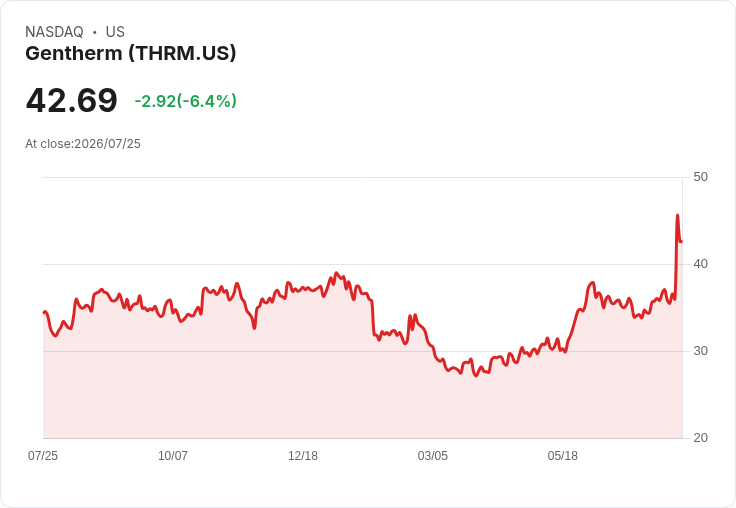Viewport: 736px width, 508px height.
Task: Click the current price 42.69
Action: pos(71,100)
